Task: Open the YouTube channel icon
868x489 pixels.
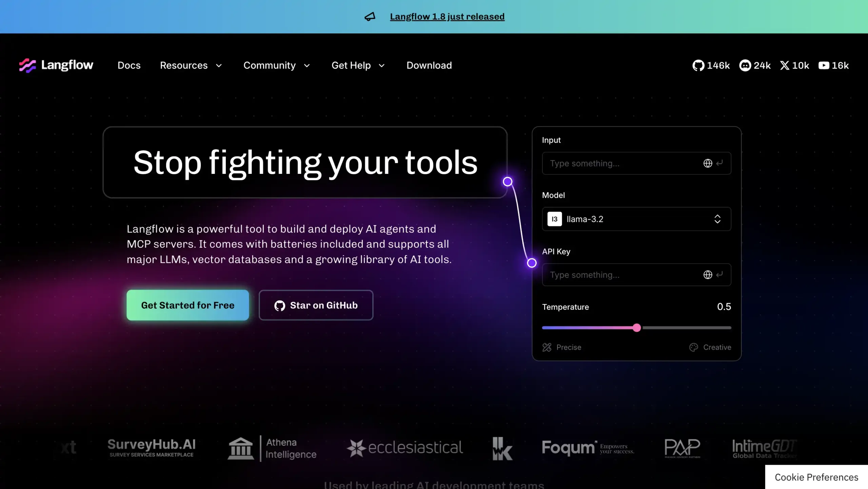Action: [x=824, y=65]
